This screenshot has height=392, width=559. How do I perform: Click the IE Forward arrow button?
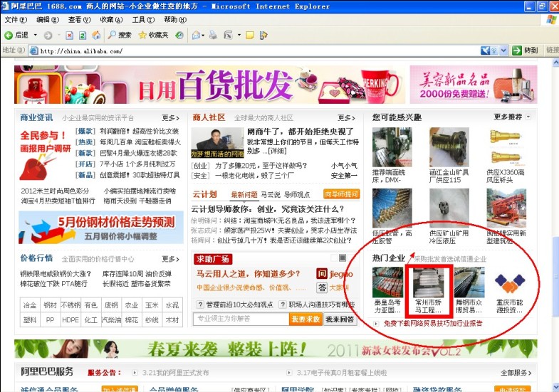(x=48, y=36)
